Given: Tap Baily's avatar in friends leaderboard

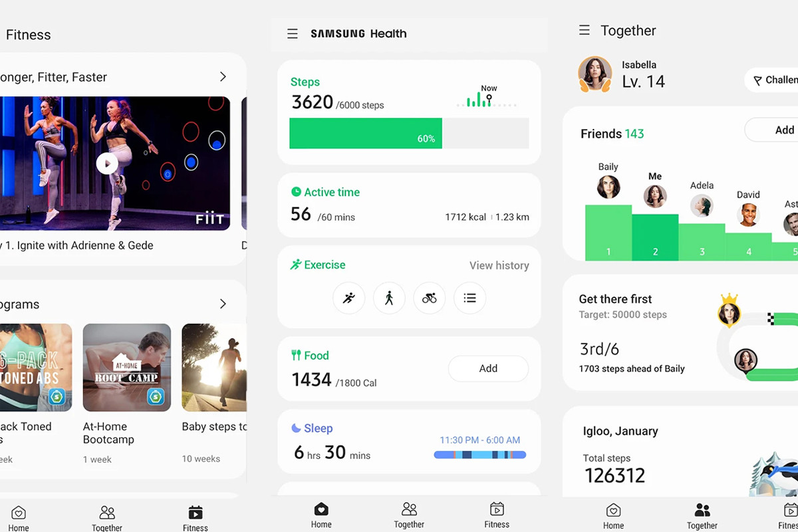Looking at the screenshot, I should (608, 187).
